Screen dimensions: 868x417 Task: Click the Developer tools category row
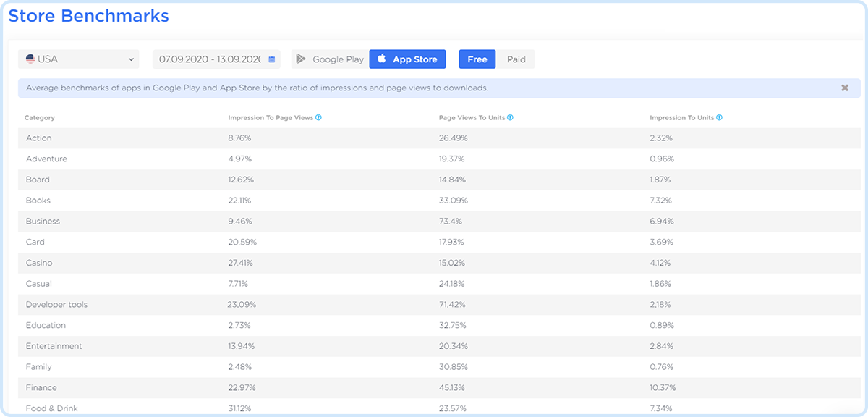[56, 305]
